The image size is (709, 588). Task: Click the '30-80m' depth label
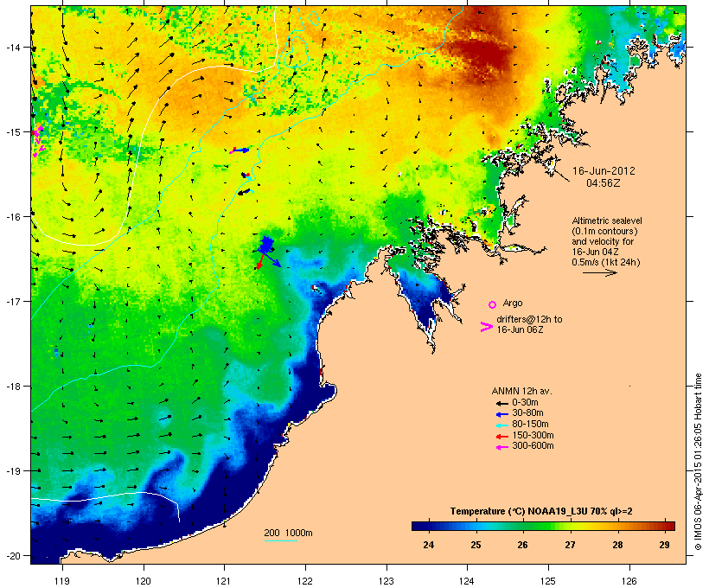527,413
